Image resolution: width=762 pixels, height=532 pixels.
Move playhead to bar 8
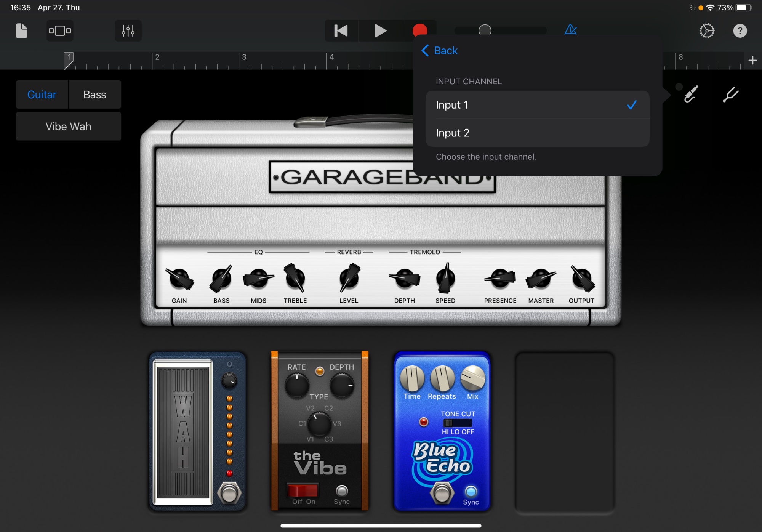click(680, 57)
